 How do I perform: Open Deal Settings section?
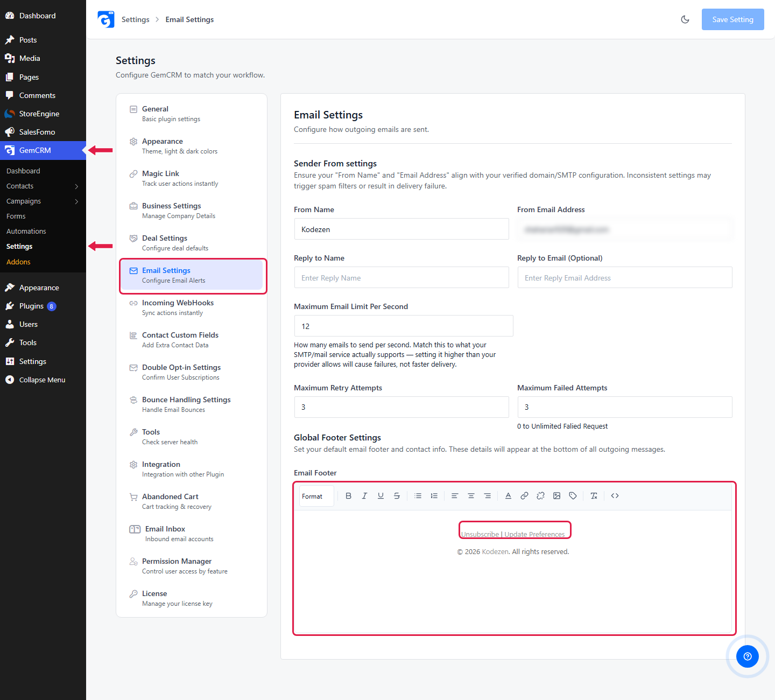tap(192, 243)
